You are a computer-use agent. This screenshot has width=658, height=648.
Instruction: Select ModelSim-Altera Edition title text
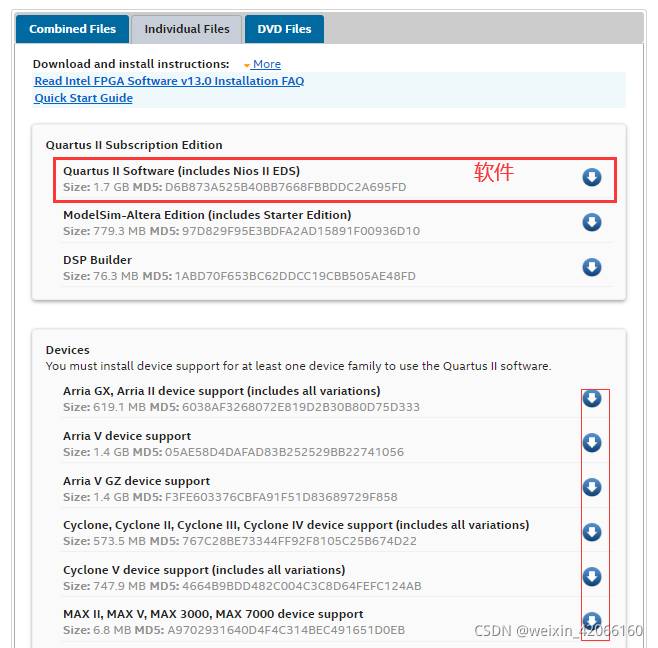[207, 215]
